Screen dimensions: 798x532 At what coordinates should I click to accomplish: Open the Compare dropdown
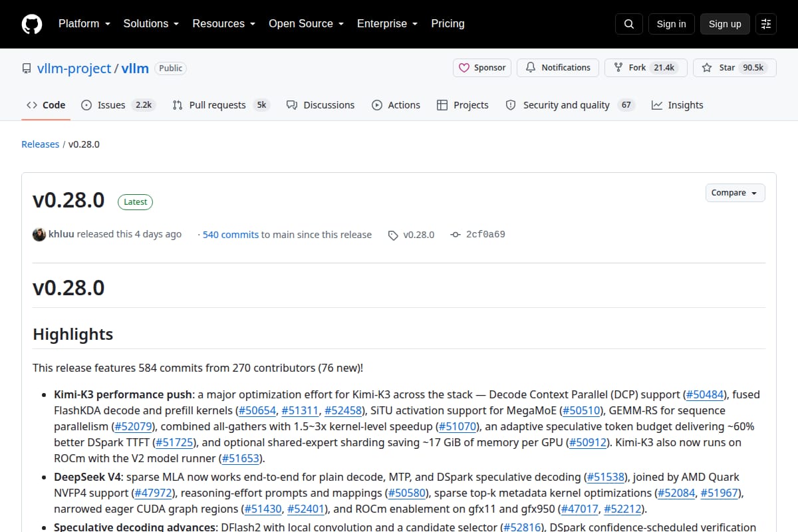(x=735, y=193)
